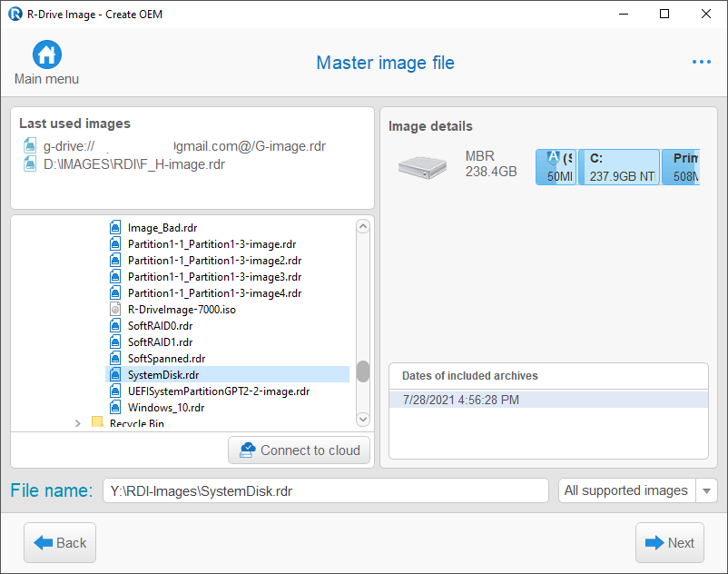Select Windows_10.rdr file name
Image resolution: width=728 pixels, height=574 pixels.
click(x=166, y=408)
